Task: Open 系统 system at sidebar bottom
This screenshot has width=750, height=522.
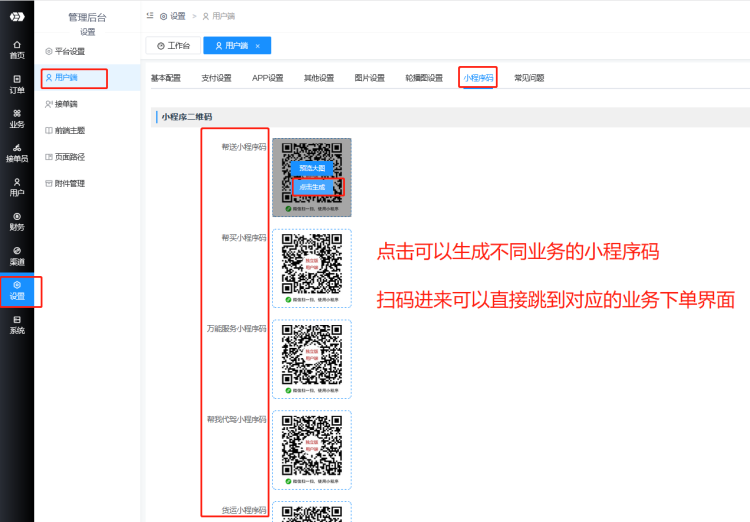Action: [x=17, y=323]
